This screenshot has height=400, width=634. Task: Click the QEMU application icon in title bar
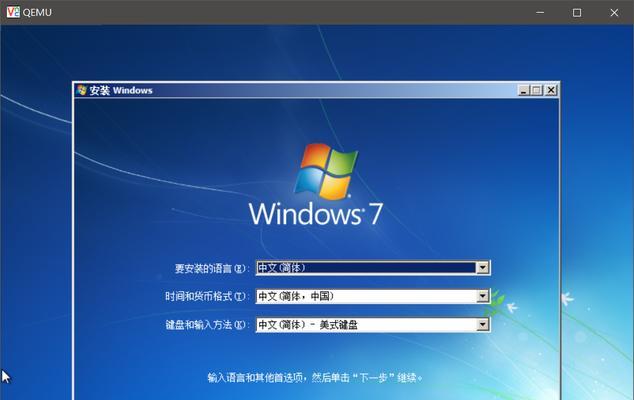(13, 12)
